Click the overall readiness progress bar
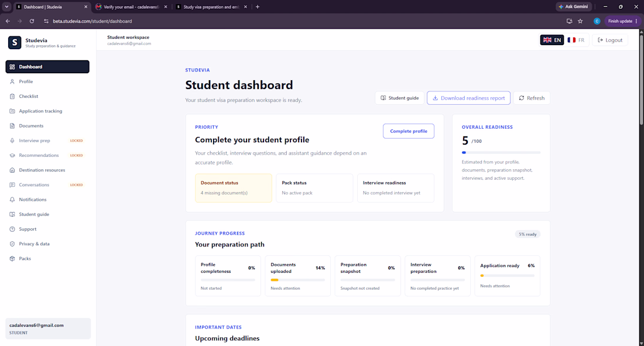The width and height of the screenshot is (644, 346). pos(501,152)
